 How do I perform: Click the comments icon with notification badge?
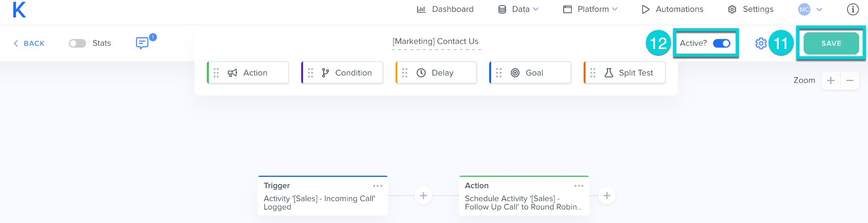(x=142, y=43)
